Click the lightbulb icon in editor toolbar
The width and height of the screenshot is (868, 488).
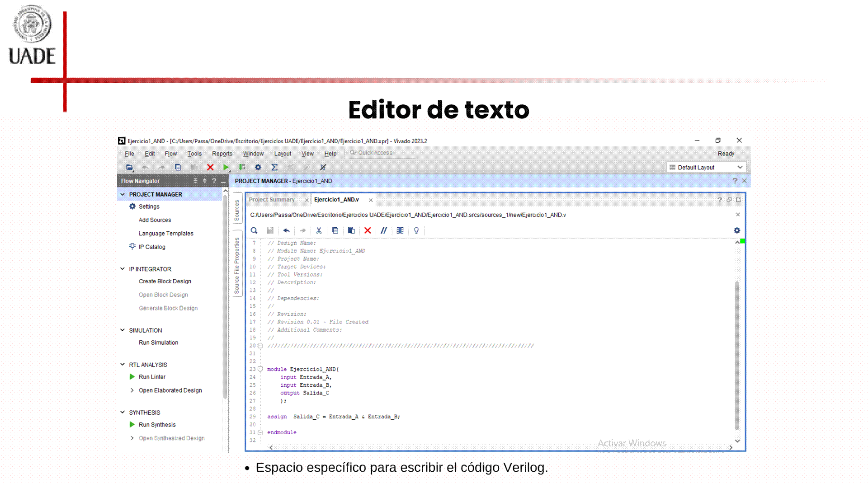(x=416, y=230)
